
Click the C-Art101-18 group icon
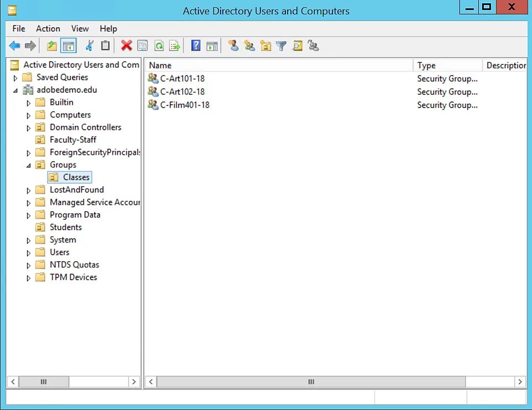pyautogui.click(x=153, y=78)
